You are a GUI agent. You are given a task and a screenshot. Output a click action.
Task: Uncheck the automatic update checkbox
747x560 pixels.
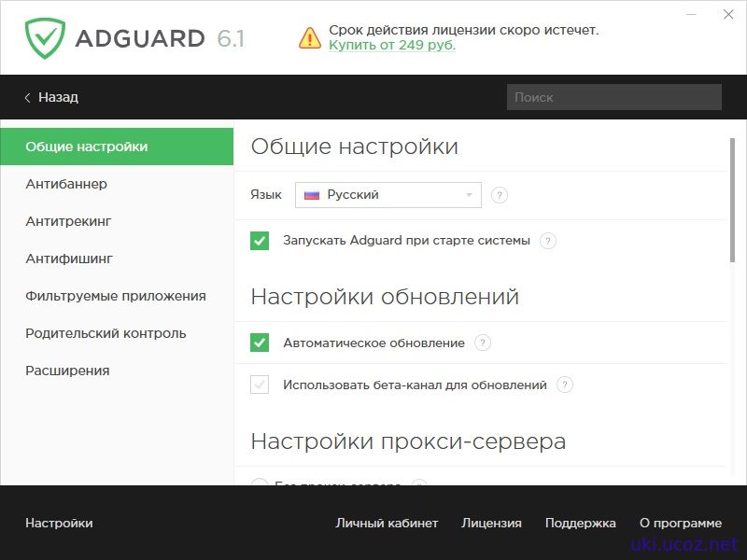(x=260, y=343)
